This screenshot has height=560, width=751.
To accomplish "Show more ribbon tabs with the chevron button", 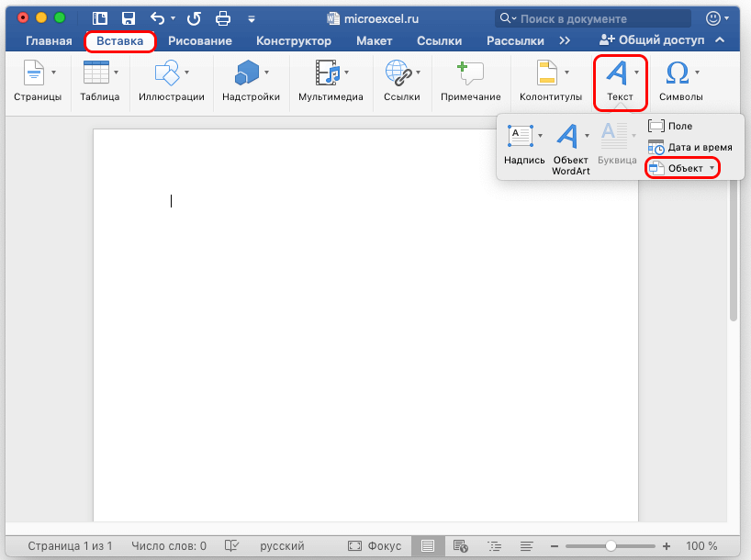I will [565, 40].
